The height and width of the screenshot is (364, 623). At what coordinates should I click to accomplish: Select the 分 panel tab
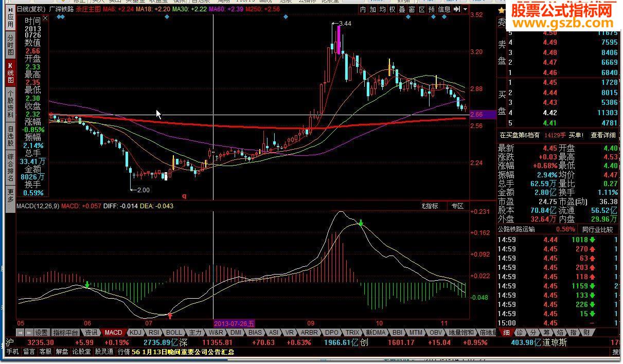tap(533, 332)
